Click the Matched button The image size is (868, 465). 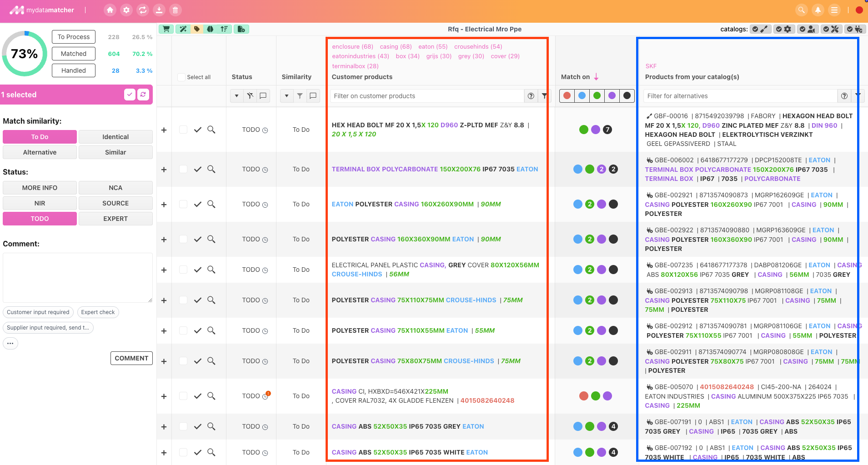pyautogui.click(x=74, y=54)
